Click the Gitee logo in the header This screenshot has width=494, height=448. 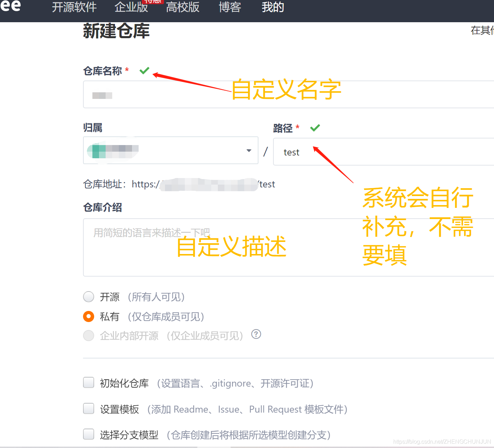click(10, 6)
